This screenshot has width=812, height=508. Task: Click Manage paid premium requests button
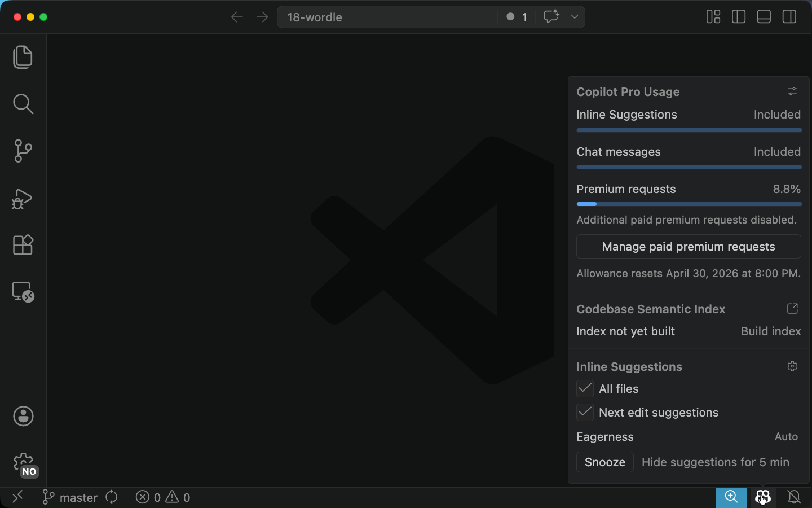(x=689, y=247)
